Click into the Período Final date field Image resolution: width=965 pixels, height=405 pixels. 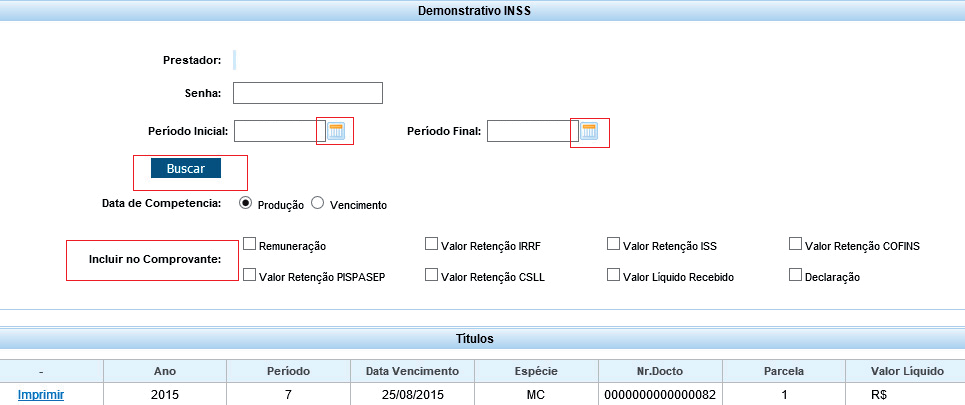click(x=528, y=132)
